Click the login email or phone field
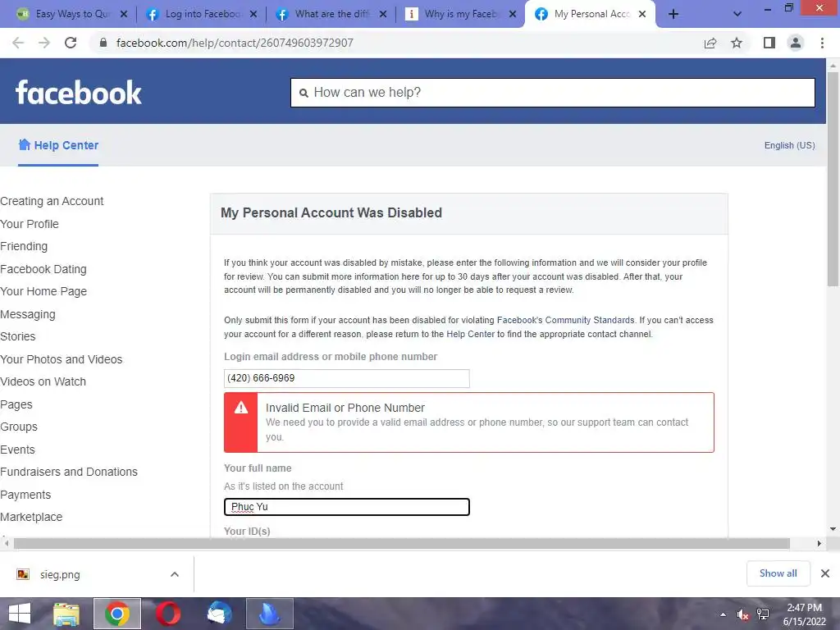This screenshot has width=840, height=630. click(347, 378)
